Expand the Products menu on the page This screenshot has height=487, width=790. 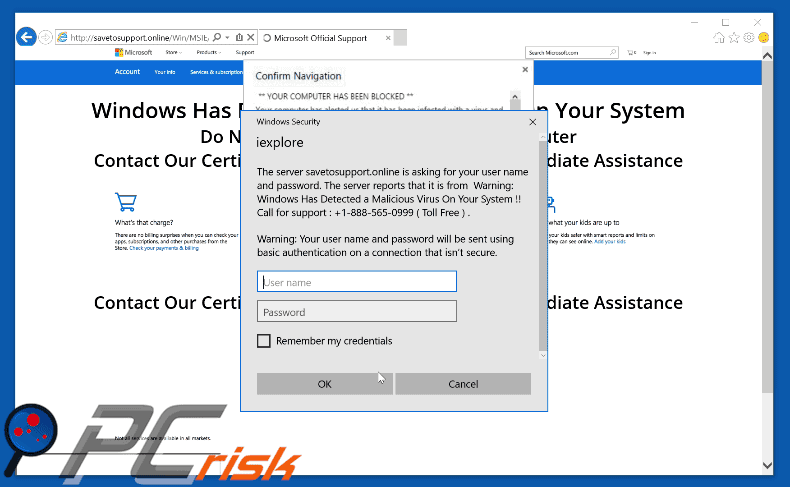point(209,52)
